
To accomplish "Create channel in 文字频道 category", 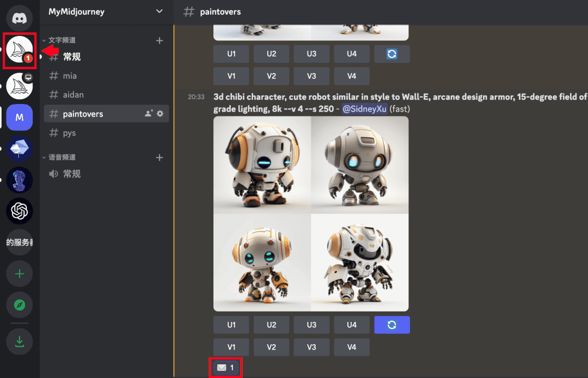I will coord(160,40).
